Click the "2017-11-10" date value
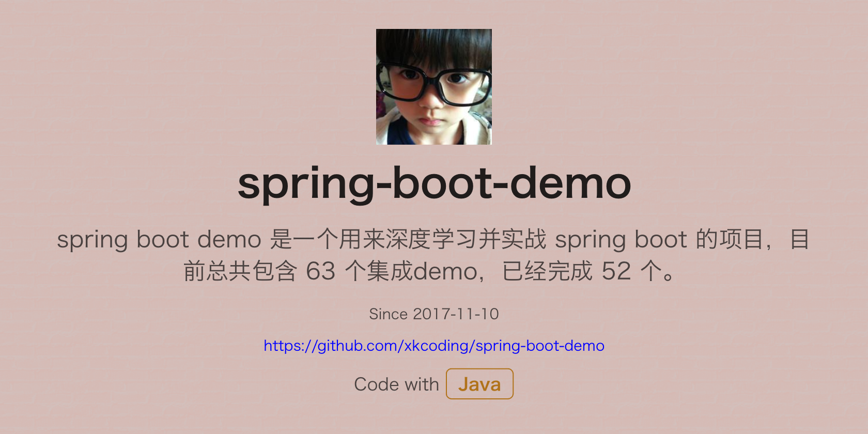The width and height of the screenshot is (868, 434). click(456, 314)
